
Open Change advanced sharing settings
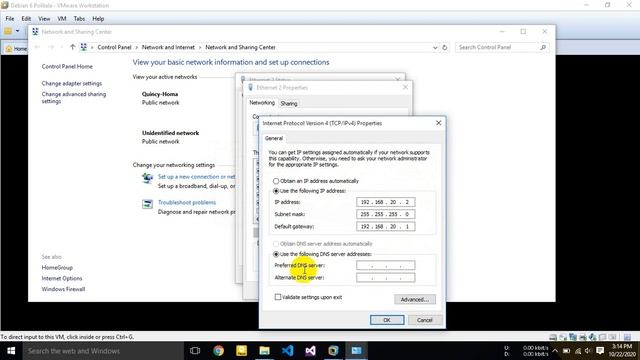click(x=73, y=98)
